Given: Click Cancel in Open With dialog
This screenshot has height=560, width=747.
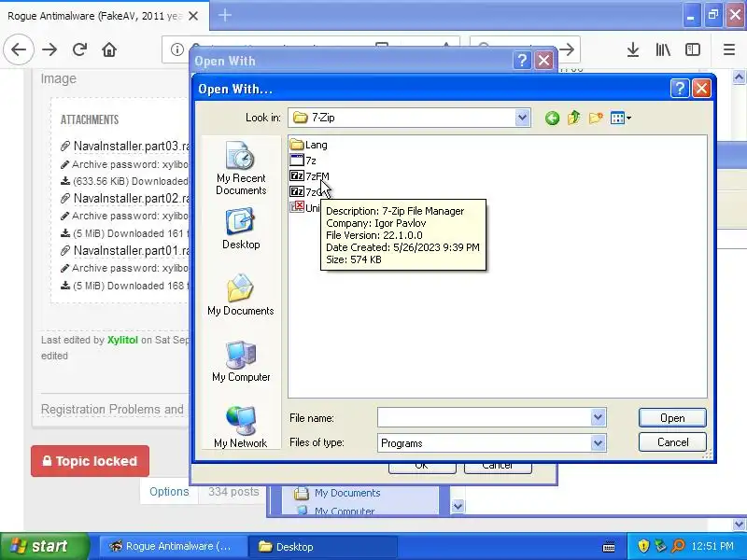Looking at the screenshot, I should click(672, 441).
